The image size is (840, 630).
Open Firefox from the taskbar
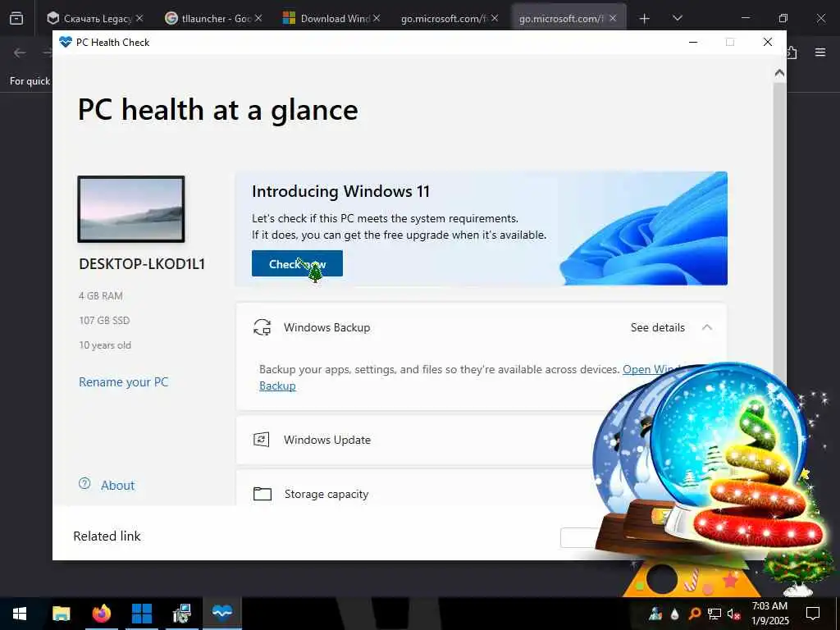(x=101, y=614)
